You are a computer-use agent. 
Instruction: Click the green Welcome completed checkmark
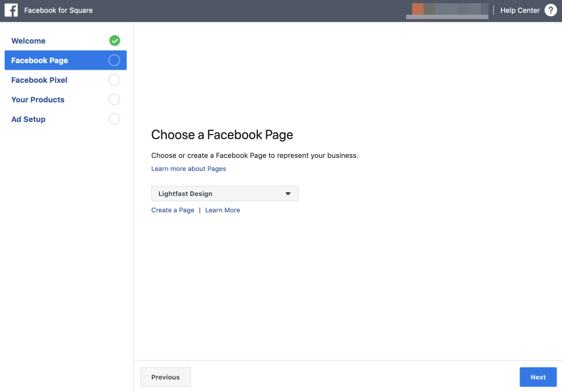coord(114,40)
